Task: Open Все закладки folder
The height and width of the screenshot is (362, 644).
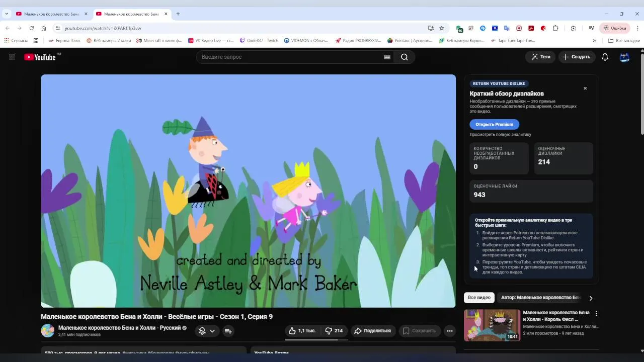Action: coord(624,41)
